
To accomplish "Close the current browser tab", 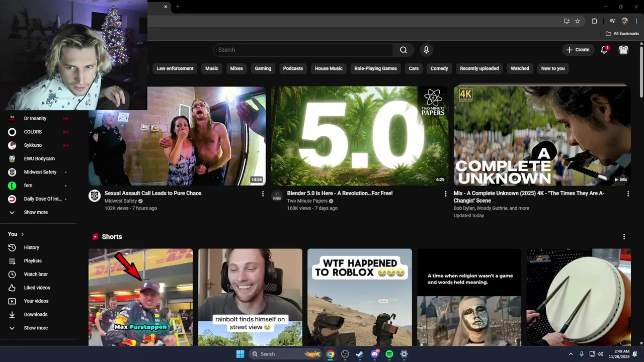I will coord(166,7).
